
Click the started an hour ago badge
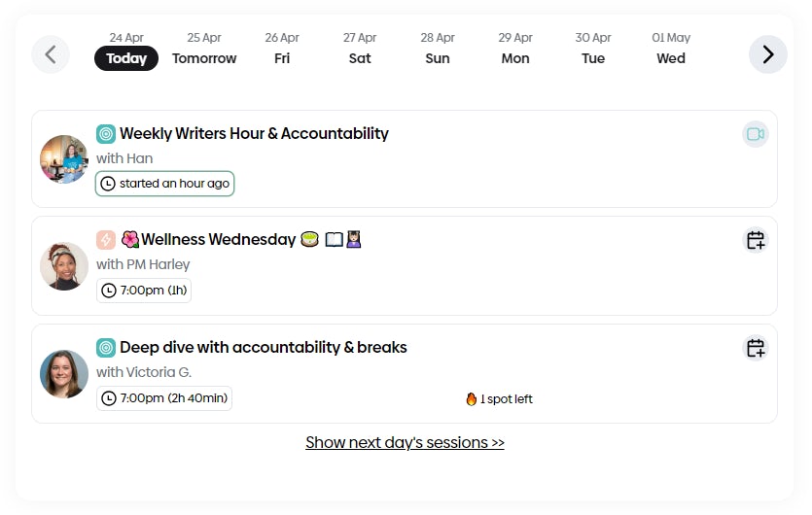pos(164,184)
